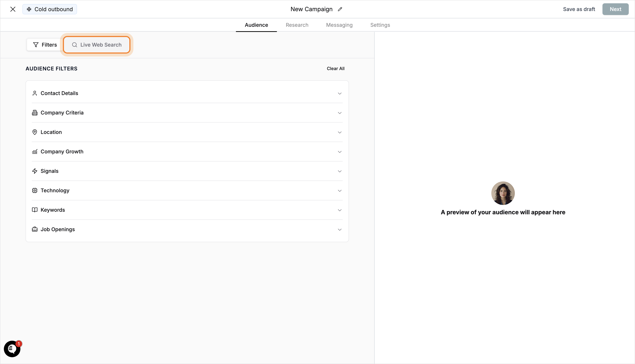Expand the Contact Details section
The width and height of the screenshot is (635, 364).
pyautogui.click(x=340, y=93)
